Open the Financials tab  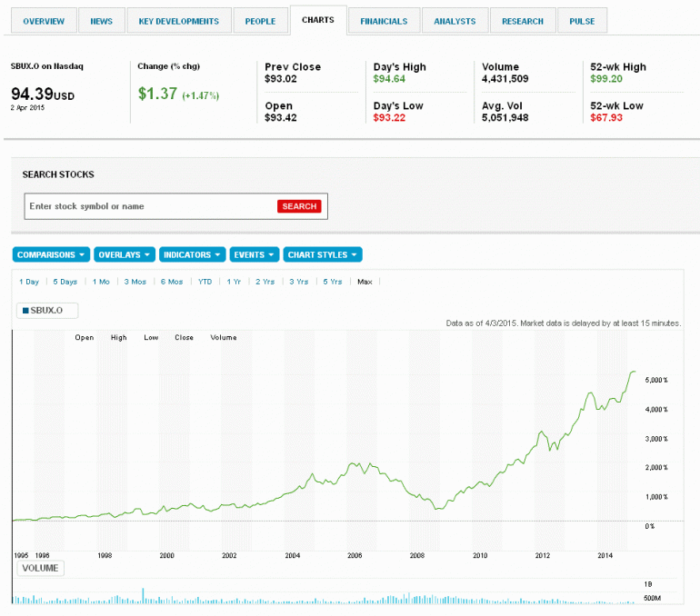point(384,21)
